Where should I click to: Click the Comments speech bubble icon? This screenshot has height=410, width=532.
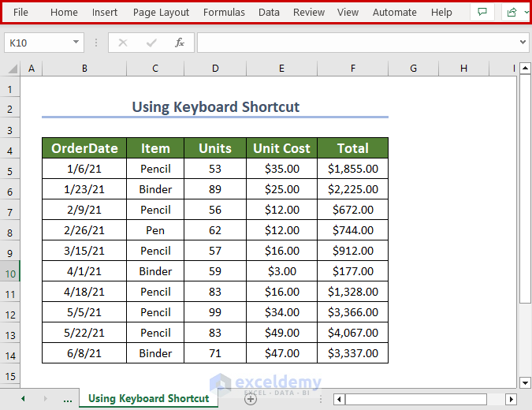482,12
